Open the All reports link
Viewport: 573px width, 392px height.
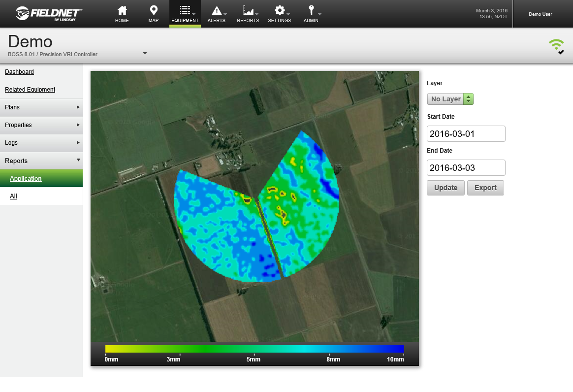[x=13, y=196]
